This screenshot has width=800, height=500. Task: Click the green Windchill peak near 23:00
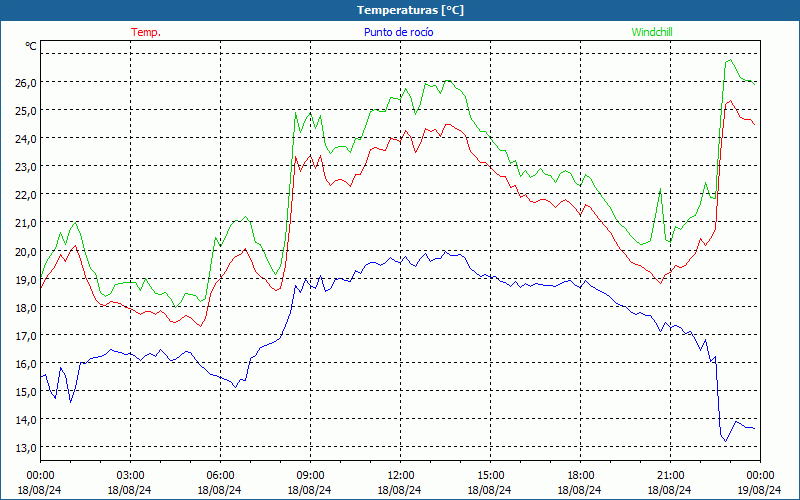(x=730, y=60)
